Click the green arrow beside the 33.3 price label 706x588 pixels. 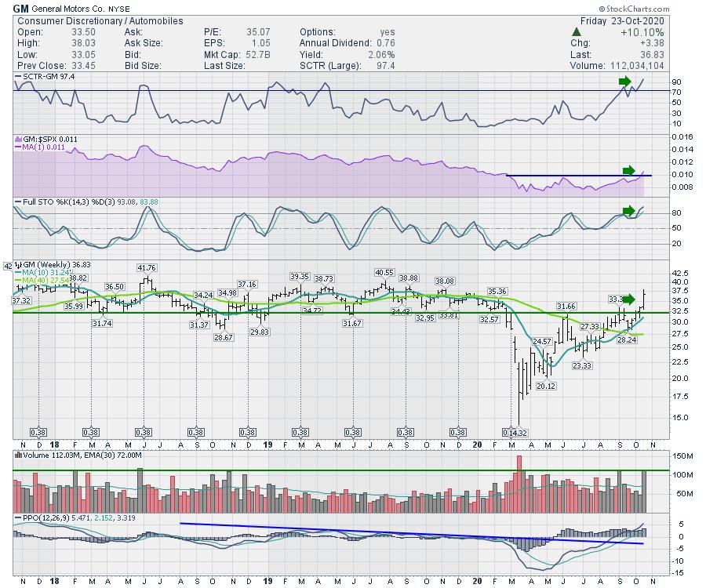(628, 299)
